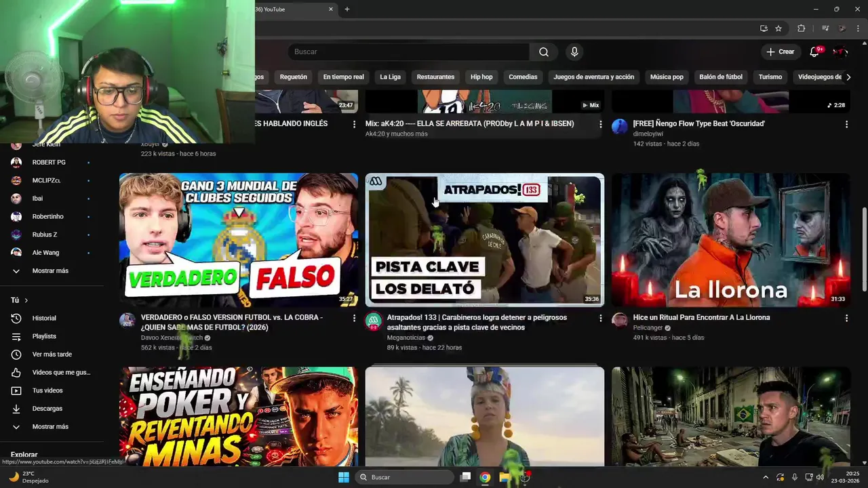
Task: Select the Turismo chip
Action: pos(770,77)
